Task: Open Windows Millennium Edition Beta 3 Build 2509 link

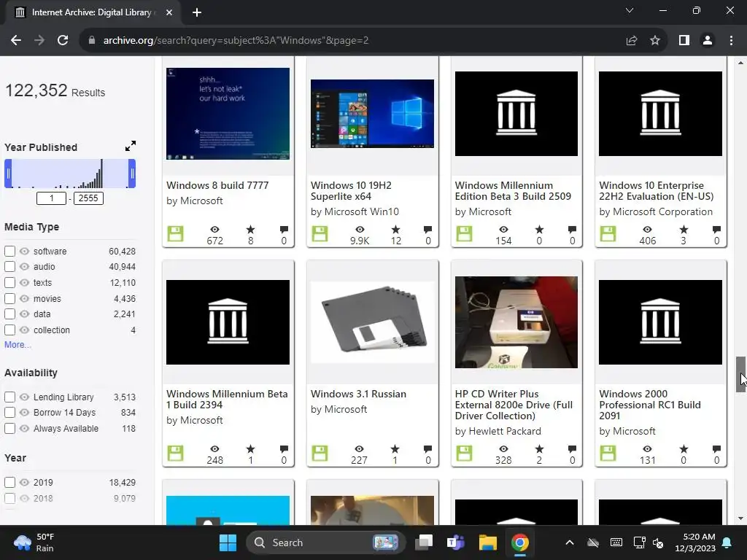Action: 513,190
